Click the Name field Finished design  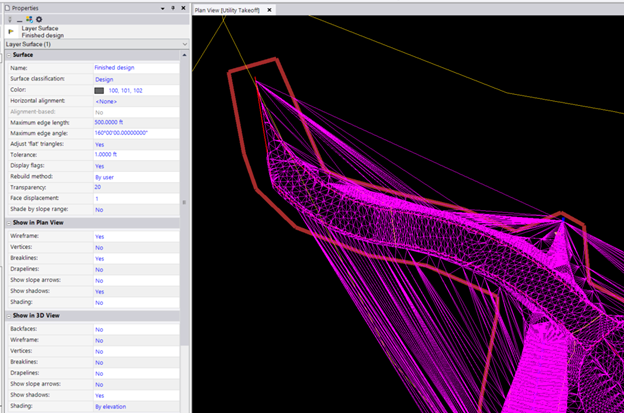click(115, 67)
